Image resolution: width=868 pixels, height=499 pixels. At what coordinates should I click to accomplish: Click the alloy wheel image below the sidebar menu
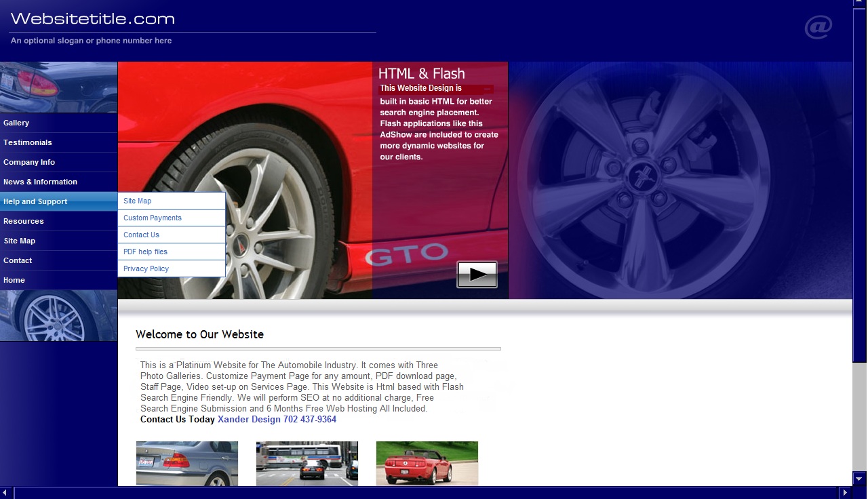[x=59, y=315]
